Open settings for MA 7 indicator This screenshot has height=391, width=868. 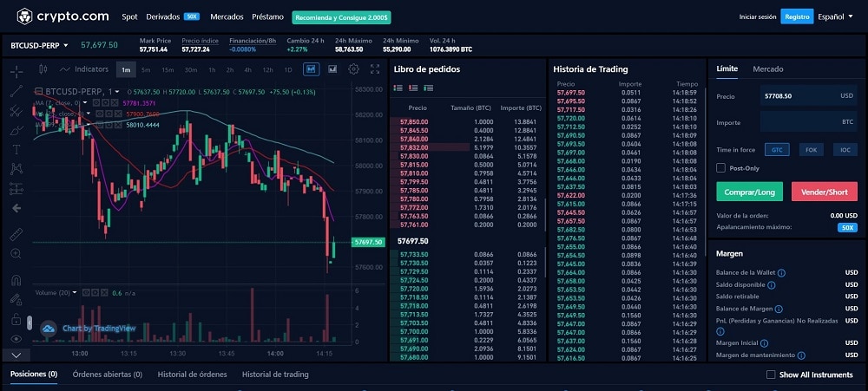point(105,103)
